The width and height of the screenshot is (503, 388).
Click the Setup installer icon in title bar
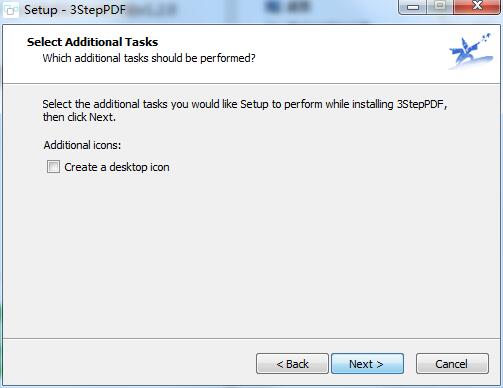(11, 10)
